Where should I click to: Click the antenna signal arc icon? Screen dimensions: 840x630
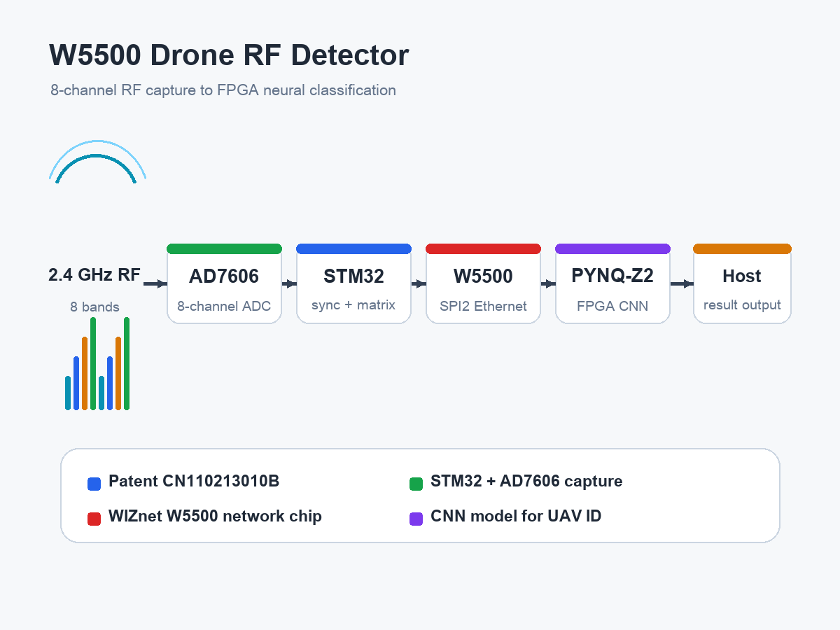click(x=97, y=162)
